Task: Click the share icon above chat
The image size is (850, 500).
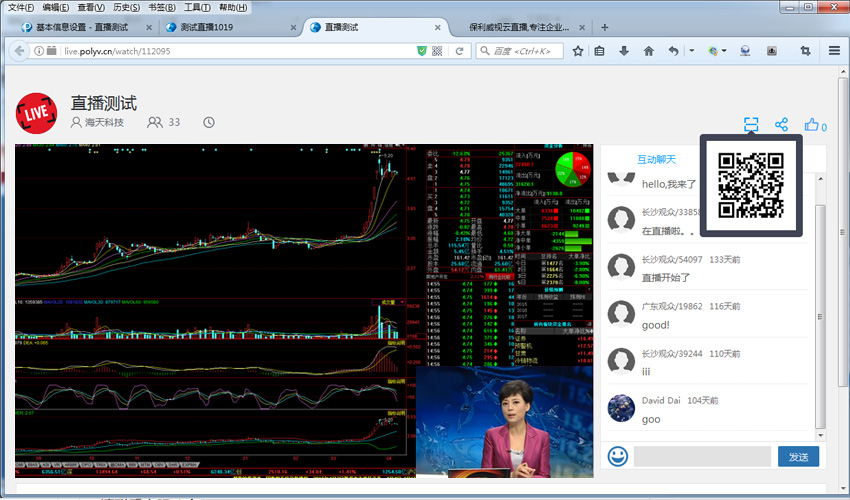Action: coord(782,125)
